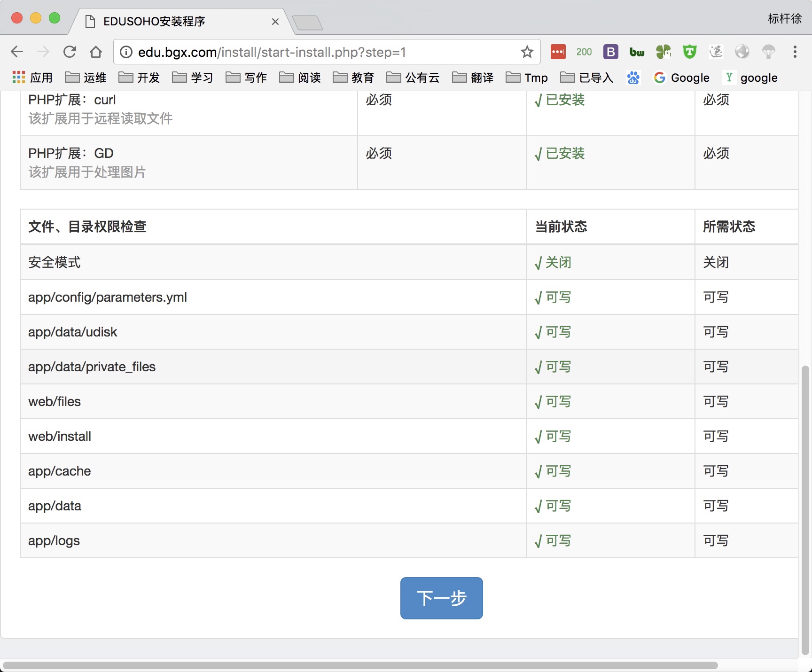Viewport: 812px width, 672px height.
Task: Click the browser forward arrow
Action: pyautogui.click(x=43, y=52)
